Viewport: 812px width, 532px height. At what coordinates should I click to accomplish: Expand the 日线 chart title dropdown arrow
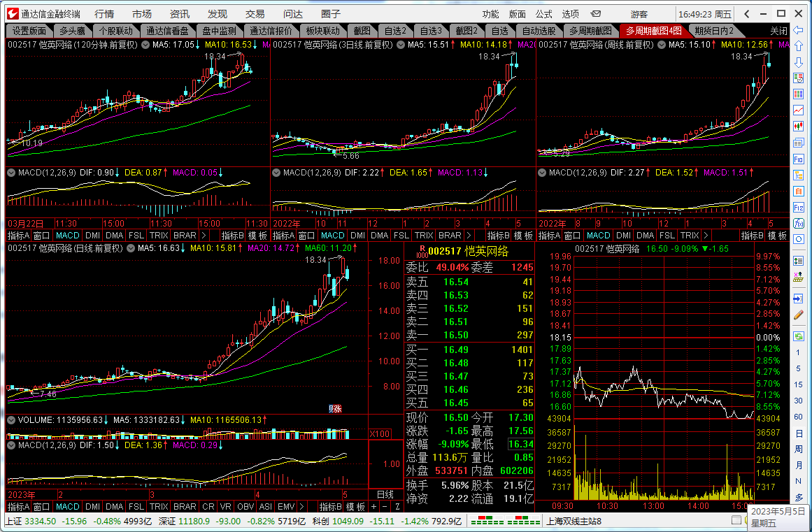coord(131,248)
